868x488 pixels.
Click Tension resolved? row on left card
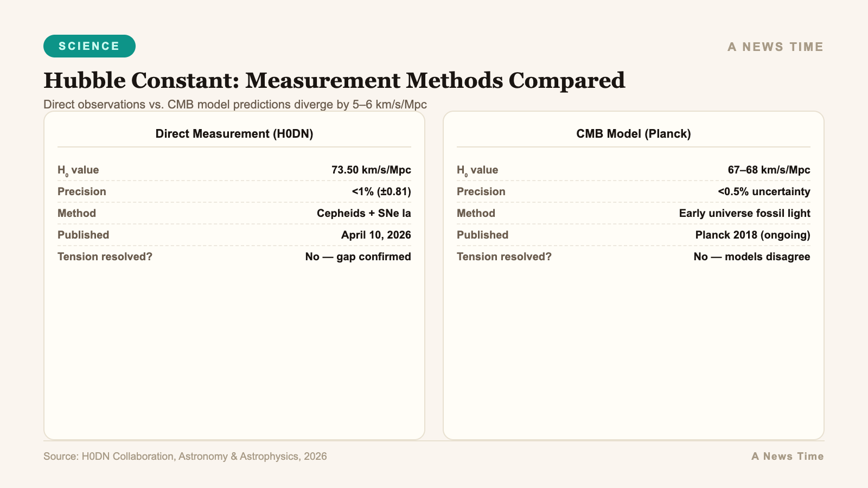pyautogui.click(x=105, y=256)
